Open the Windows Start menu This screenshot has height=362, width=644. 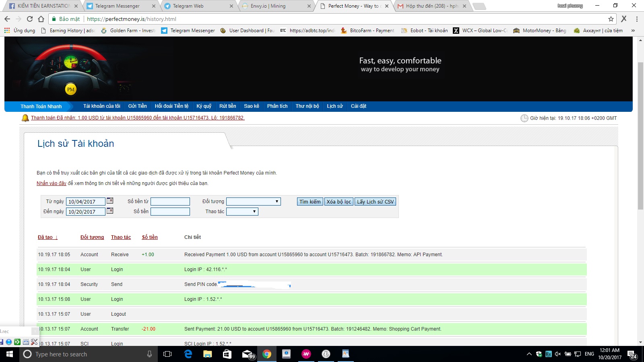[x=10, y=354]
